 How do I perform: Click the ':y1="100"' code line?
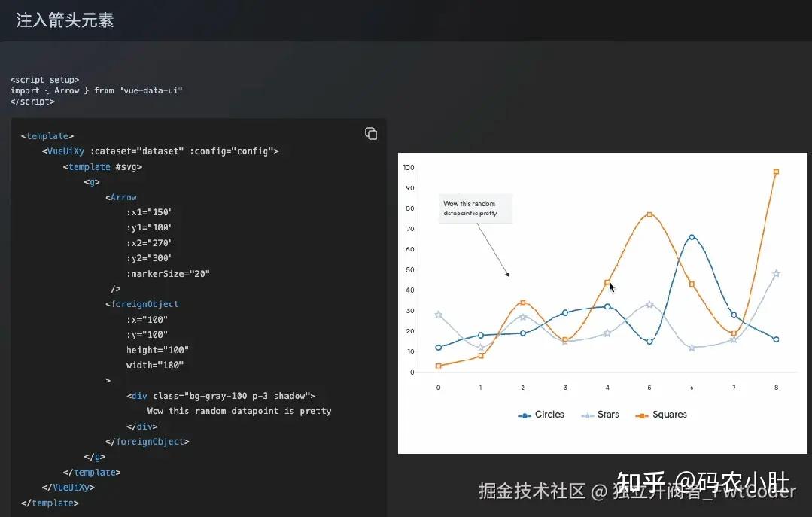pos(150,227)
